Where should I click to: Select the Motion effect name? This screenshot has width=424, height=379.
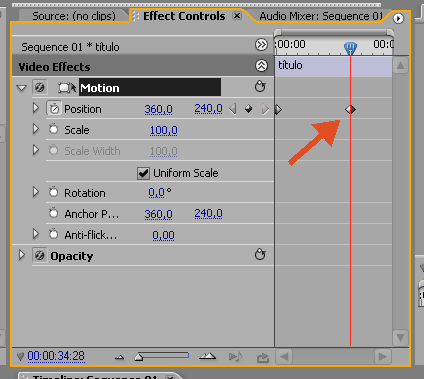150,88
